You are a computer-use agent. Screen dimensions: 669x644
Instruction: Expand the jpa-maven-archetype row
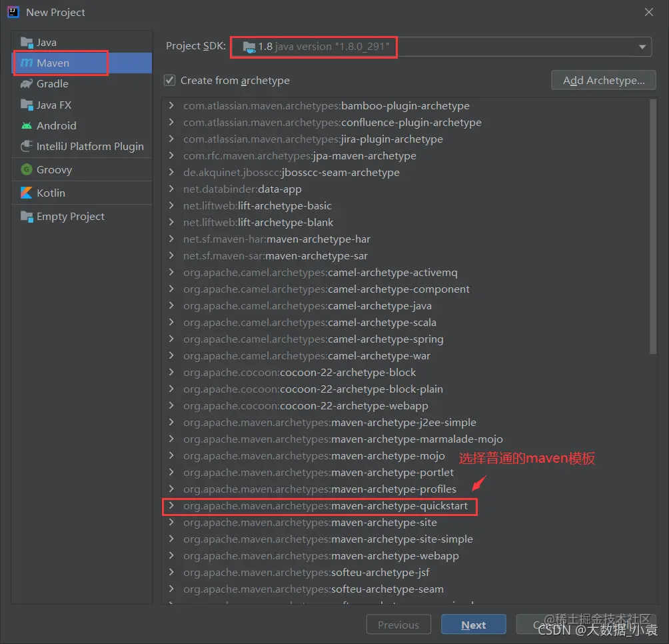pyautogui.click(x=171, y=155)
